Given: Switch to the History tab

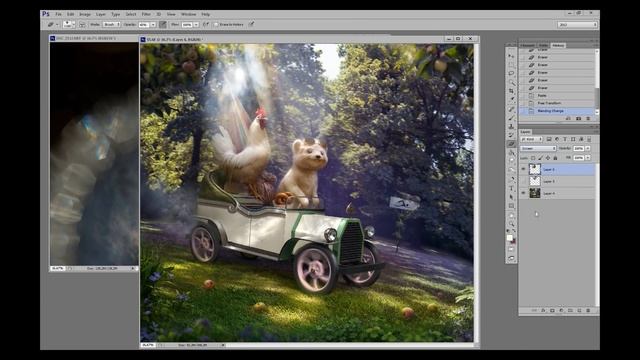Looking at the screenshot, I should (x=558, y=45).
